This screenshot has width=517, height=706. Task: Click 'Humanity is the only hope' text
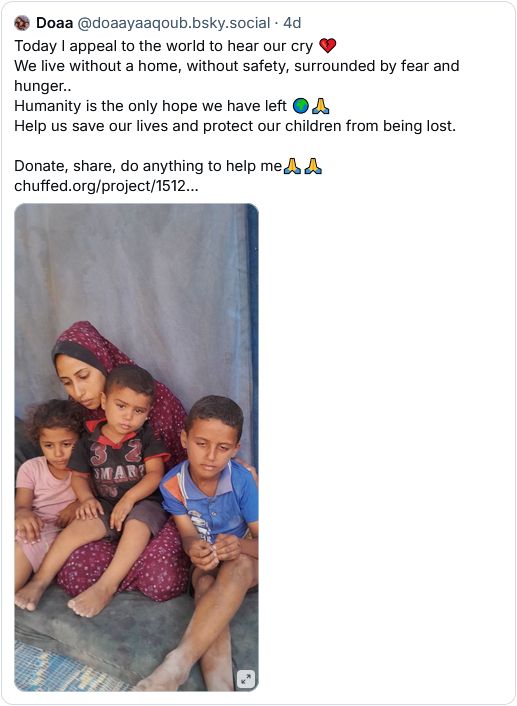(150, 106)
